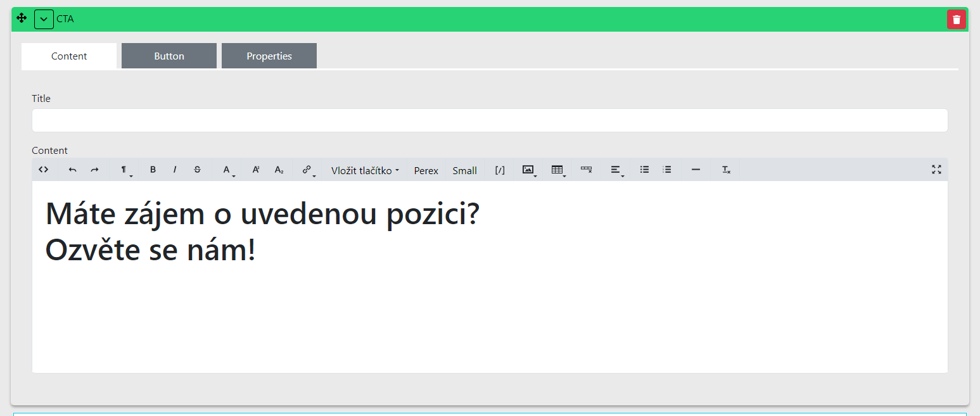Click the redo arrow in editor toolbar
Viewport: 980px width, 416px height.
click(x=94, y=170)
